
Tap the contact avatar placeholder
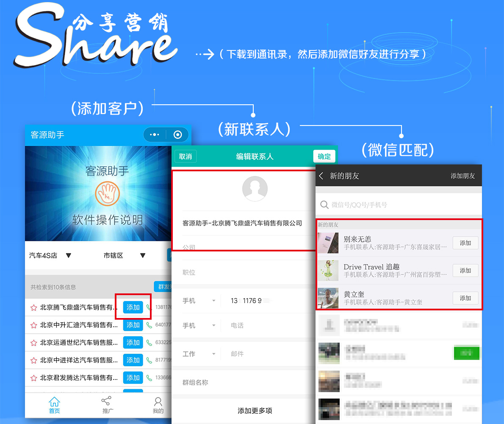tap(255, 189)
